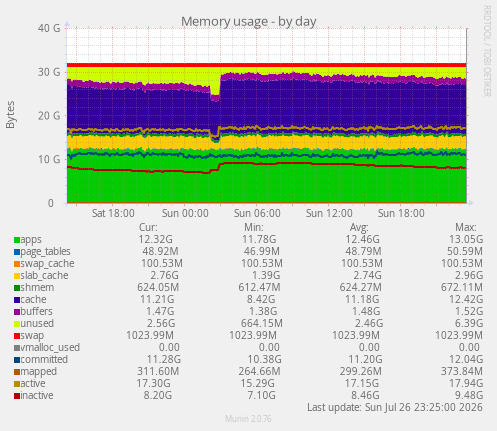This screenshot has width=497, height=431.
Task: Select the 'mapped' legend label
Action: coord(39,372)
